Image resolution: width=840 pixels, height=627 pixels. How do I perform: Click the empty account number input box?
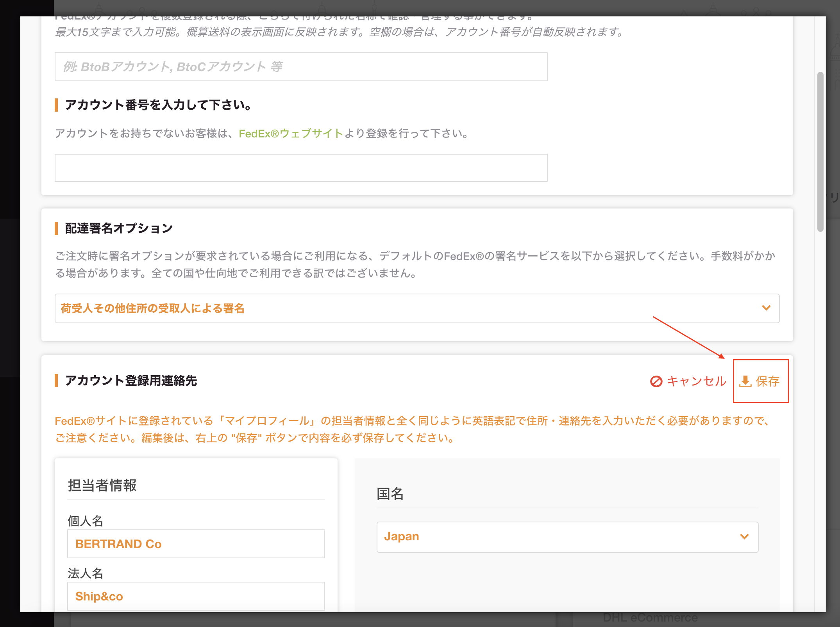tap(301, 168)
